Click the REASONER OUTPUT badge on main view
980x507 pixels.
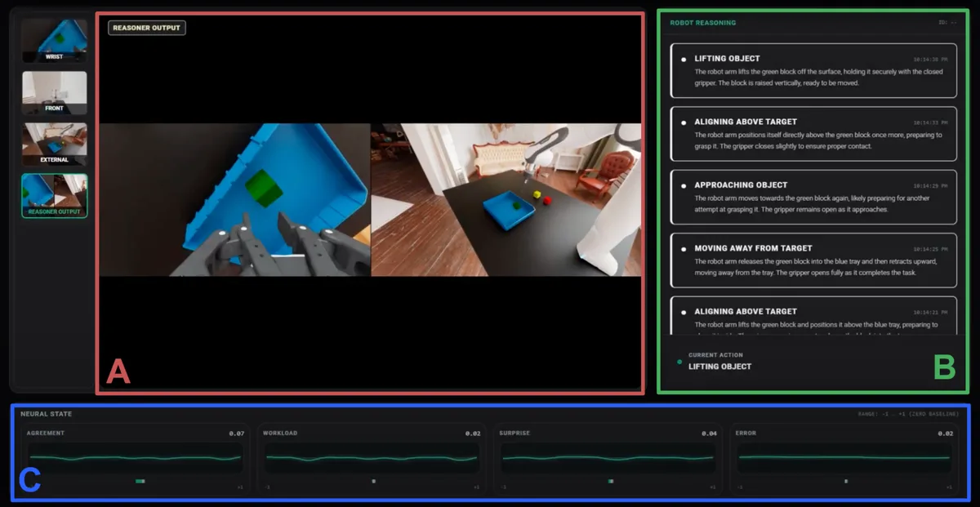tap(147, 28)
